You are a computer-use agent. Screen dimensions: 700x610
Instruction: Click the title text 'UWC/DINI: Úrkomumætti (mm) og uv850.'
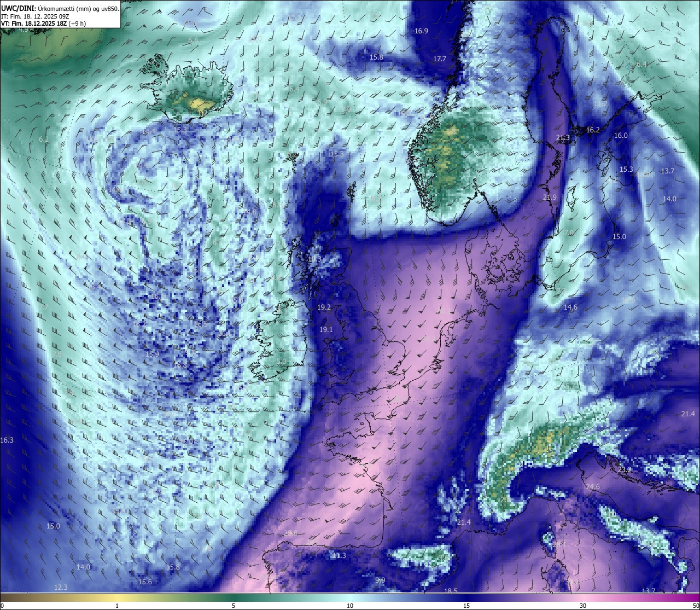click(60, 8)
